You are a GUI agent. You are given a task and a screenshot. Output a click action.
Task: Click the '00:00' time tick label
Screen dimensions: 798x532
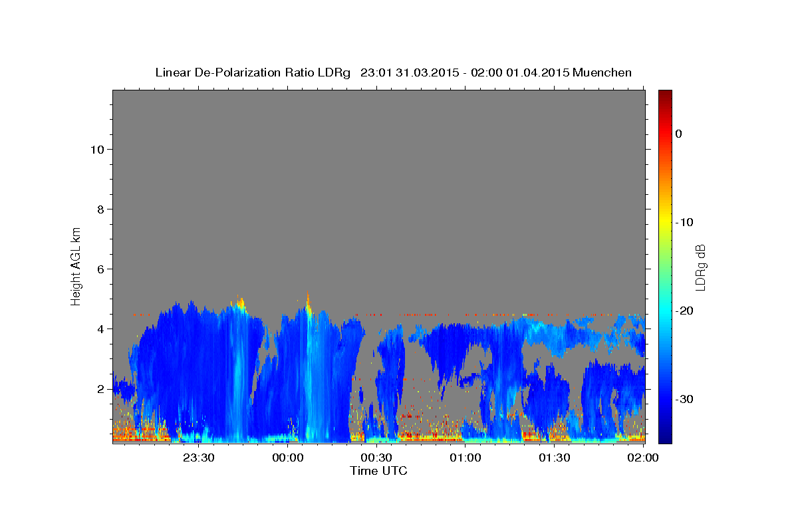coord(288,458)
